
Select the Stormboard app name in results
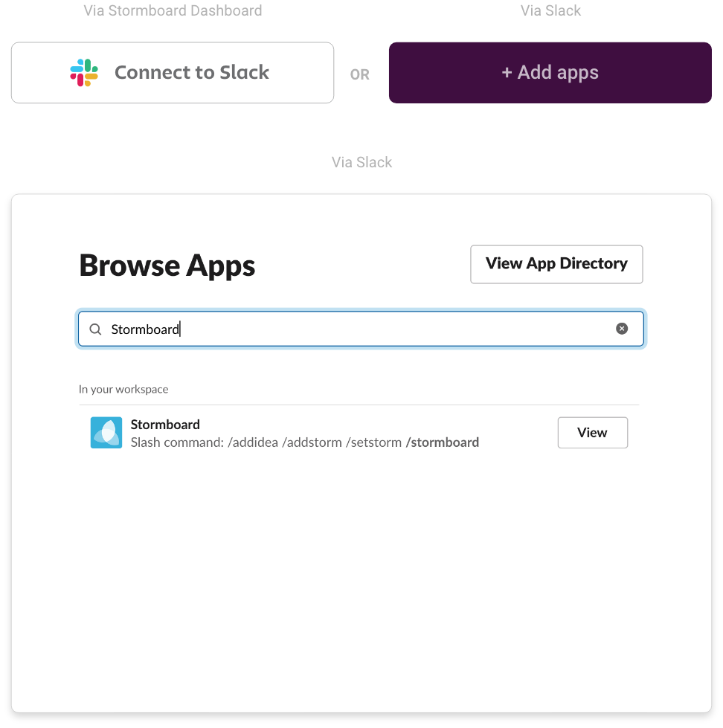tap(165, 425)
